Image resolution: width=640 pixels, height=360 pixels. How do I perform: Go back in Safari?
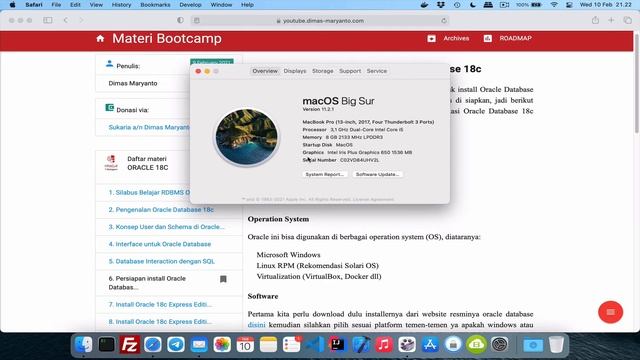tap(66, 20)
